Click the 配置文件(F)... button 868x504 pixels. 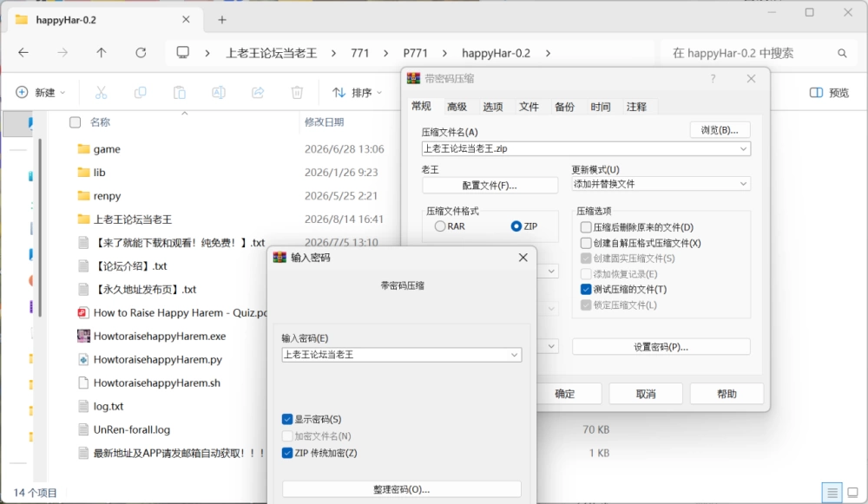click(490, 186)
